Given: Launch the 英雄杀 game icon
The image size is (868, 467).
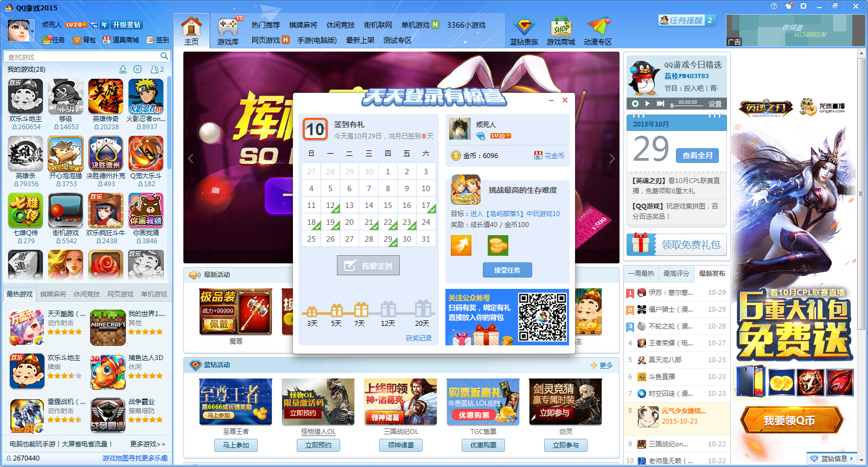Looking at the screenshot, I should tap(25, 153).
